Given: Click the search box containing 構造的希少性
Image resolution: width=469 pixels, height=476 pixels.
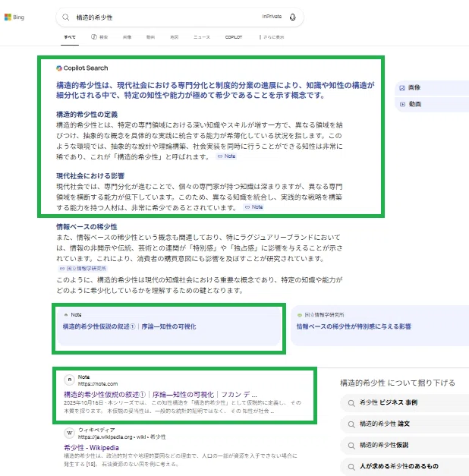Looking at the screenshot, I should [180, 17].
